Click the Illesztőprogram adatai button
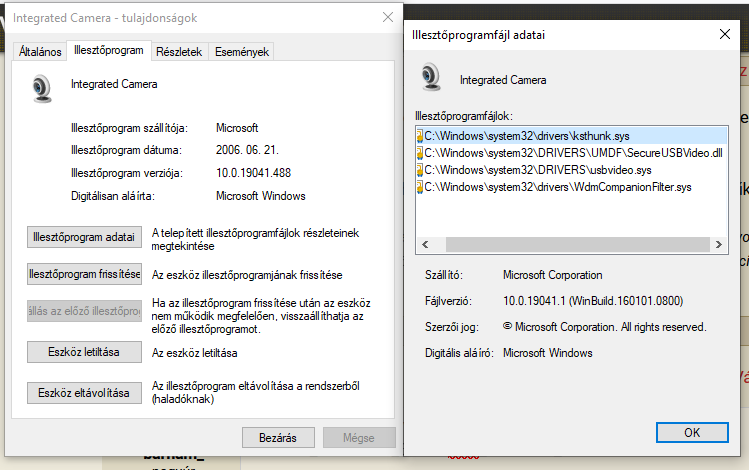 84,237
